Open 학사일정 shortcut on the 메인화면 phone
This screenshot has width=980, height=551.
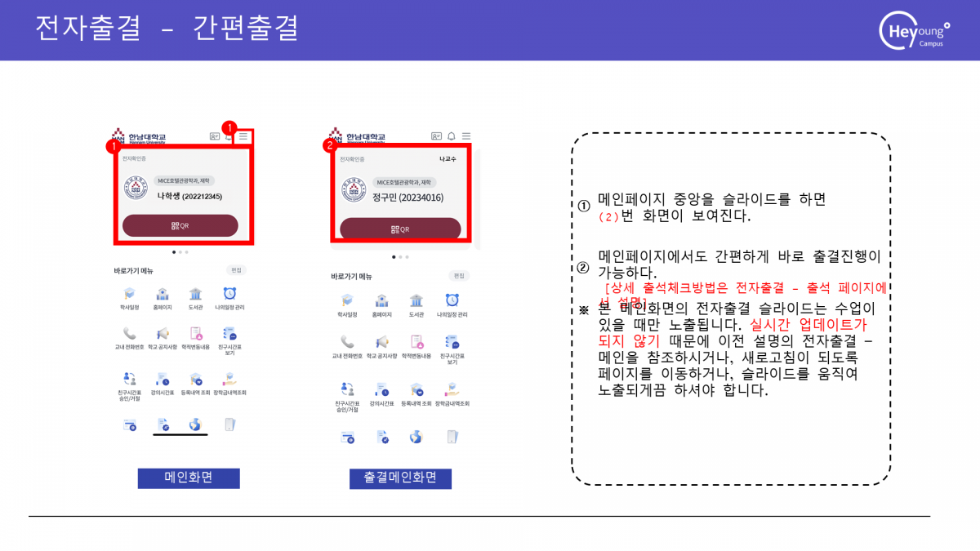130,299
